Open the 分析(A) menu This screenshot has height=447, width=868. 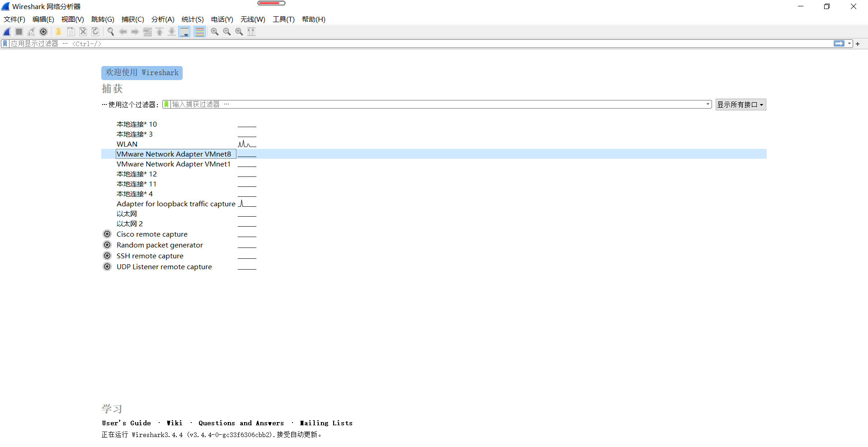point(163,19)
